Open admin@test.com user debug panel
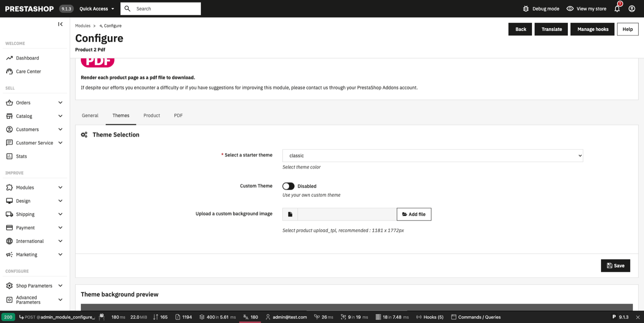This screenshot has height=323, width=644. point(286,317)
